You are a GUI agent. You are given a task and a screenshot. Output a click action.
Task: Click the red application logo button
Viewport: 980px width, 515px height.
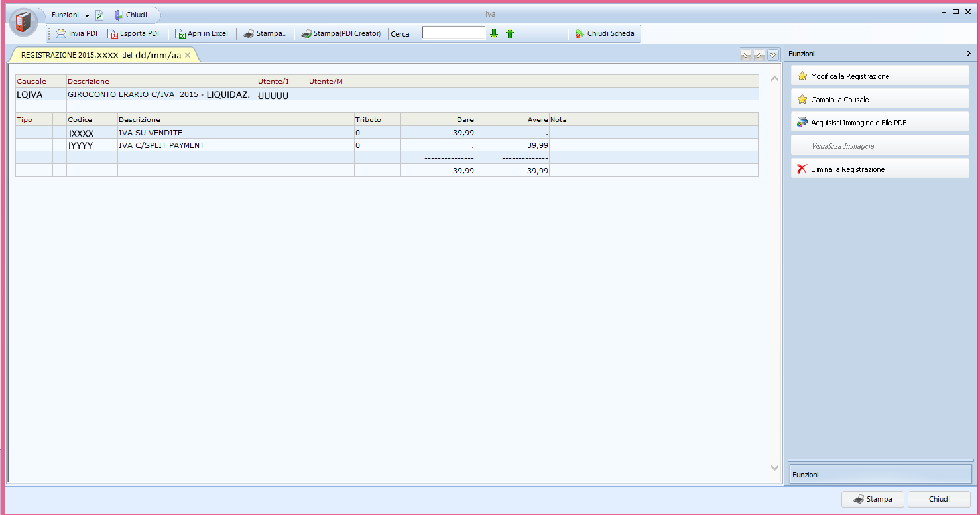(23, 23)
